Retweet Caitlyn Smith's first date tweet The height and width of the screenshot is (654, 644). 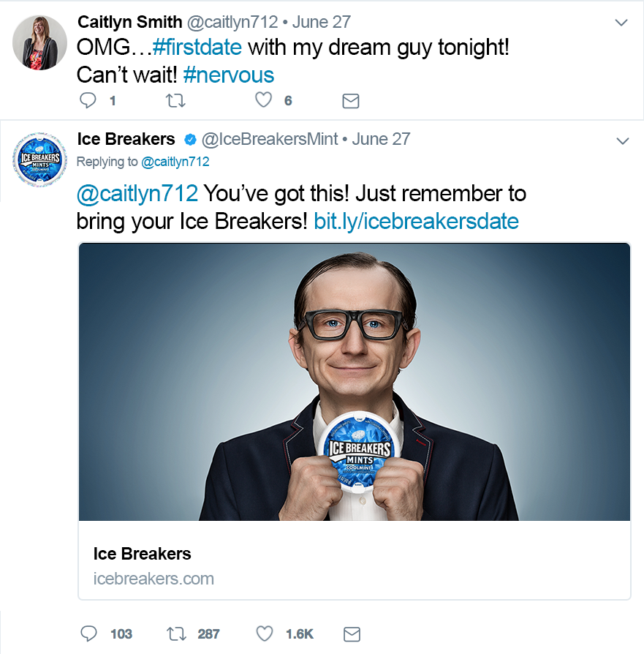coord(175,101)
